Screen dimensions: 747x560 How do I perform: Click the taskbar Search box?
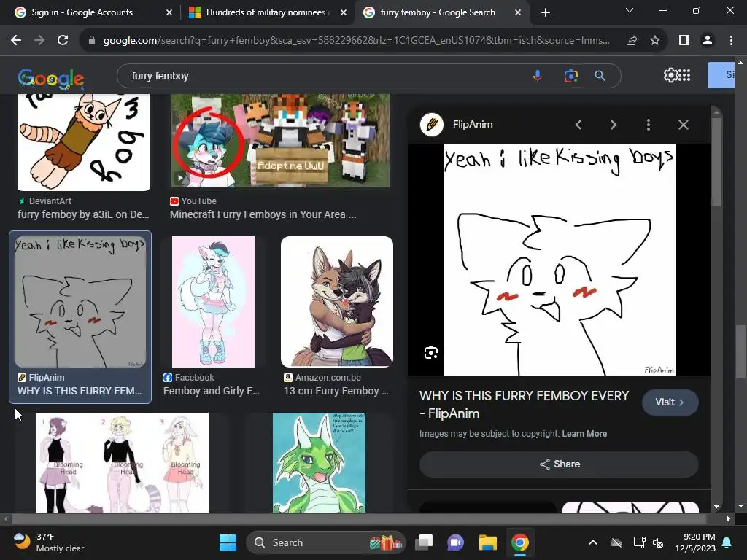click(326, 542)
